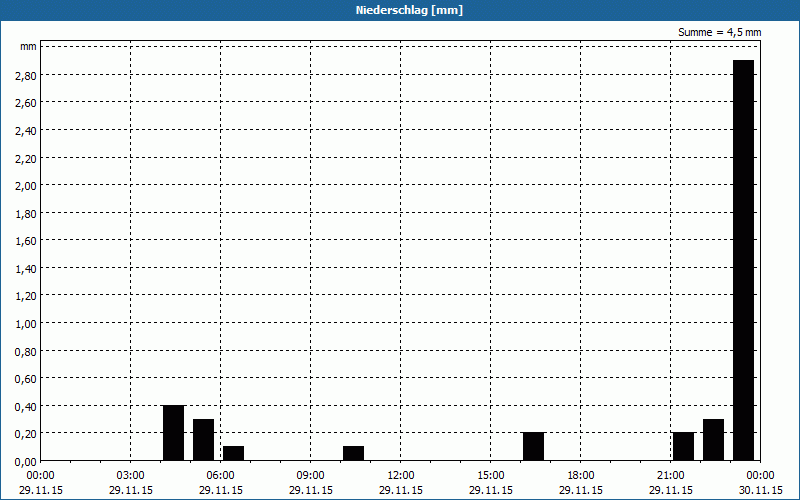Click the 0,10 mm bar after 10:00

354,454
